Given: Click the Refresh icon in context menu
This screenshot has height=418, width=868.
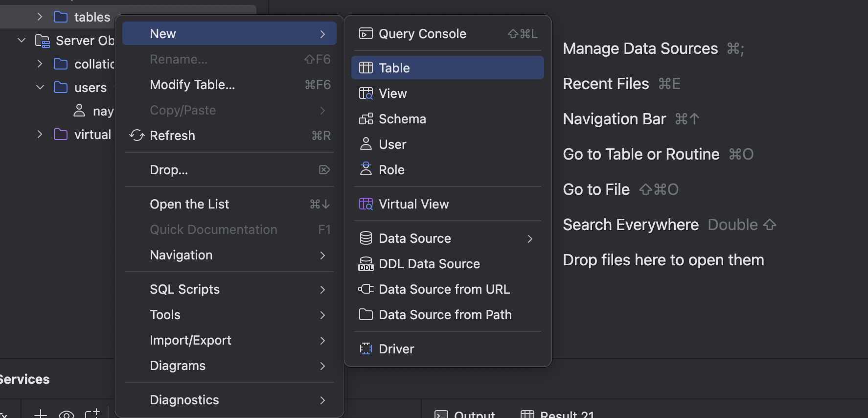Looking at the screenshot, I should (x=137, y=136).
